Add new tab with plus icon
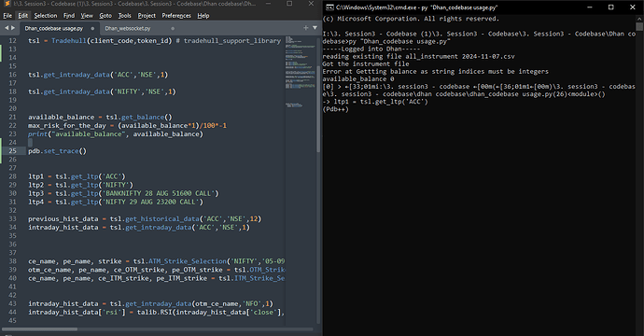 [305, 27]
